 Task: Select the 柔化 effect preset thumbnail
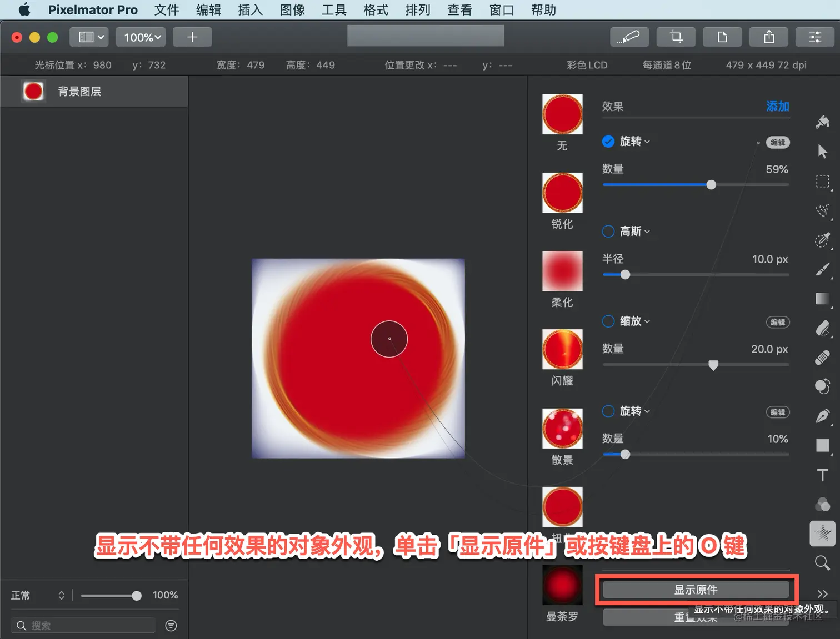click(562, 271)
